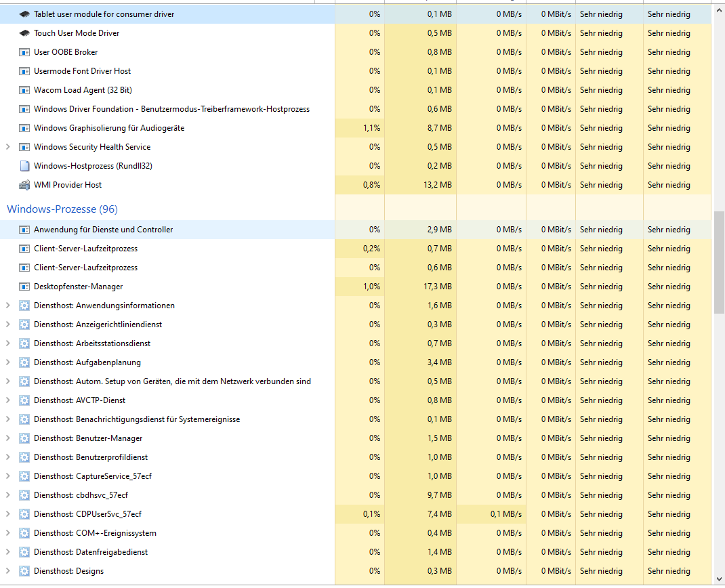Click the WMI Provider Host icon

pos(24,185)
